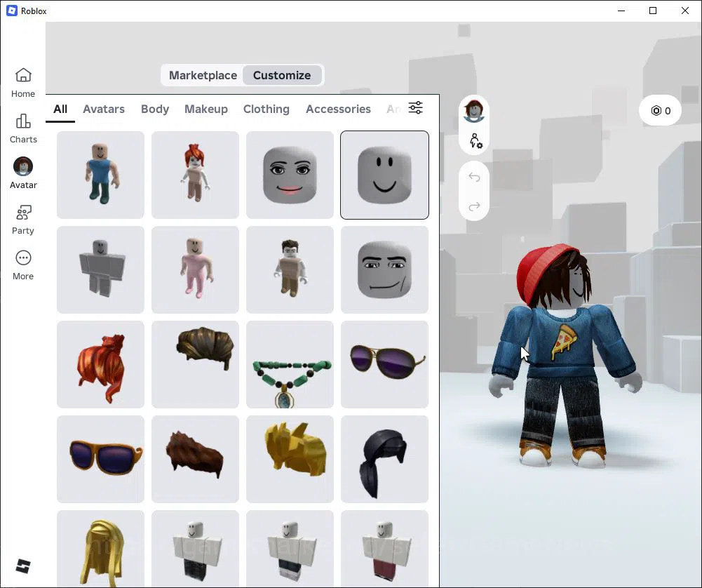Click the Roblox app logo in title bar
This screenshot has height=588, width=702.
tap(12, 11)
